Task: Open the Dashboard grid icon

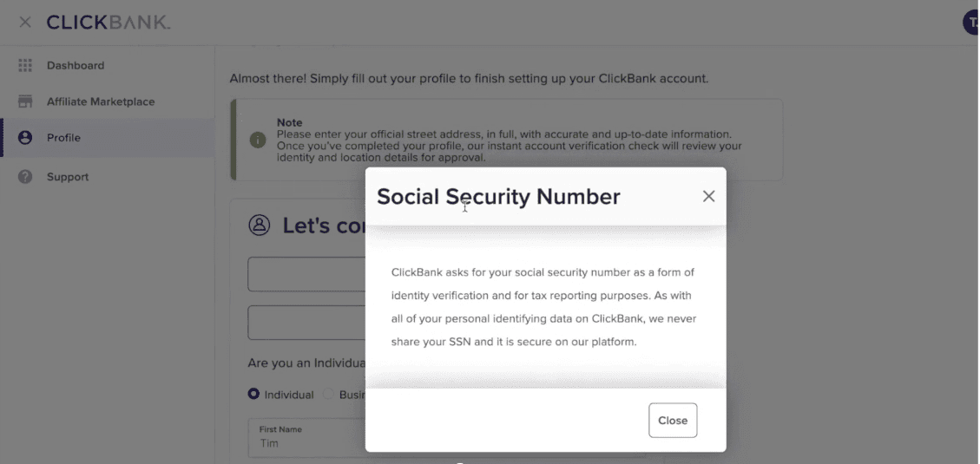Action: click(x=25, y=66)
